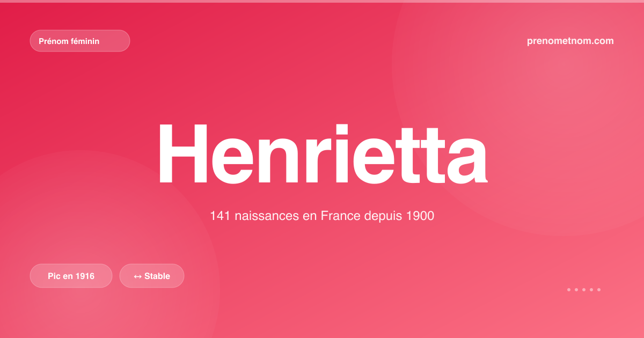Click the "Prénom féminin" badge

pyautogui.click(x=80, y=41)
